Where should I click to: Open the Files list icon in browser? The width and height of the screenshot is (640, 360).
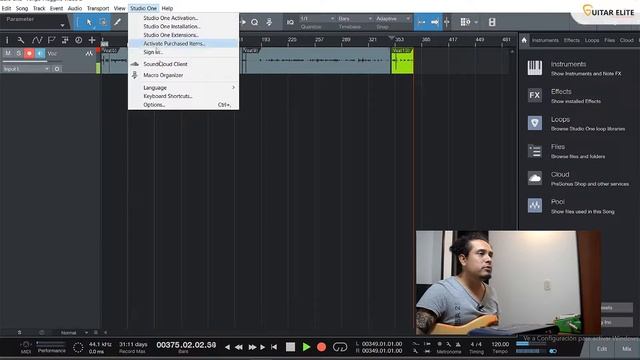click(535, 151)
